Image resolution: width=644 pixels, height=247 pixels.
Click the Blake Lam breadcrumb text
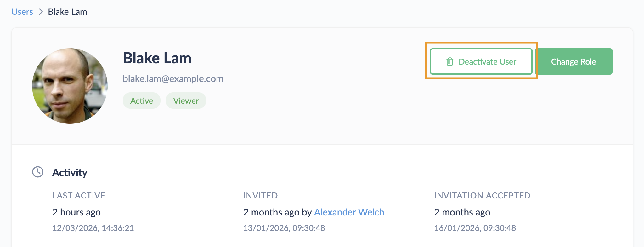tap(67, 12)
